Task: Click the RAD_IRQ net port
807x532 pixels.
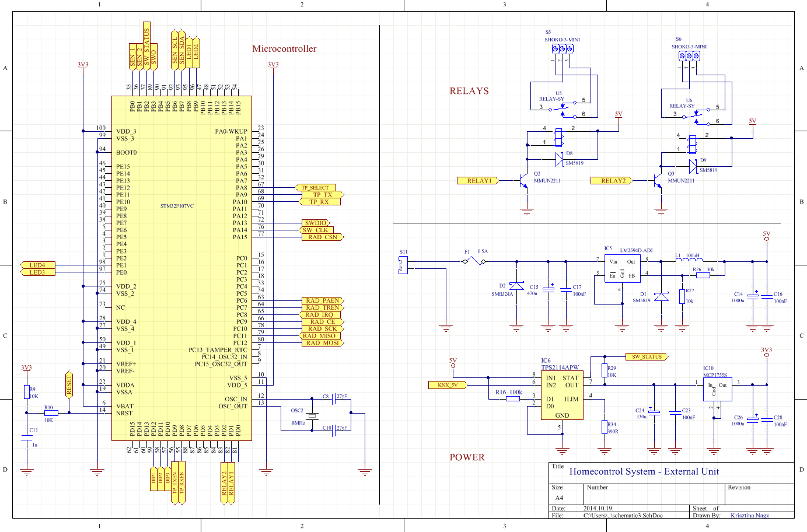Action: [320, 314]
